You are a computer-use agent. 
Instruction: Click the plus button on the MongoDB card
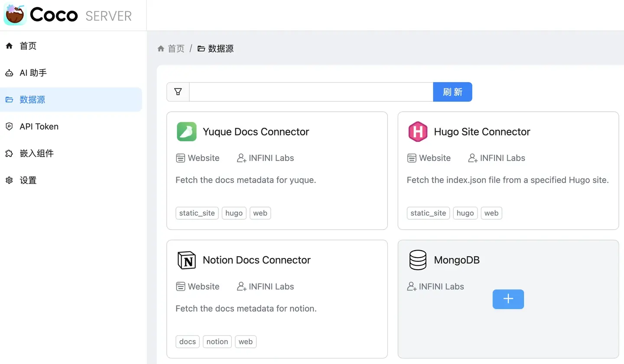(x=508, y=299)
